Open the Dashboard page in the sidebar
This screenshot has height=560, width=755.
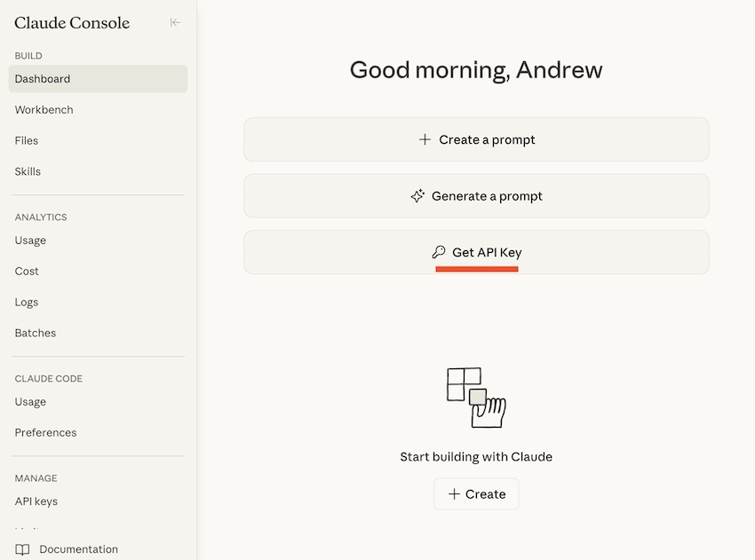click(x=43, y=79)
